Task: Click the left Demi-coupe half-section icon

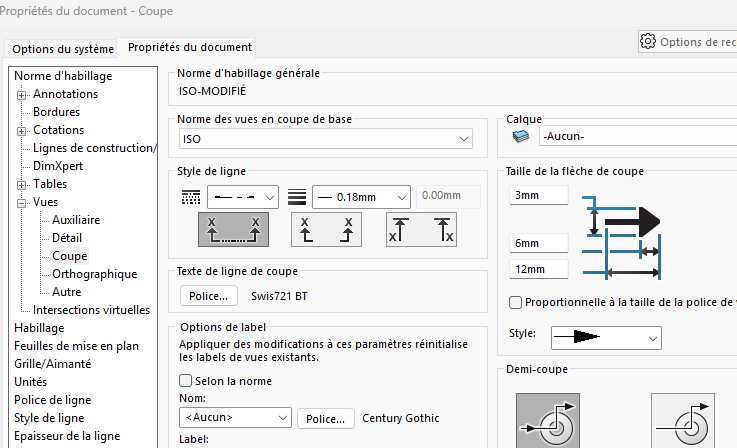Action: coord(547,420)
